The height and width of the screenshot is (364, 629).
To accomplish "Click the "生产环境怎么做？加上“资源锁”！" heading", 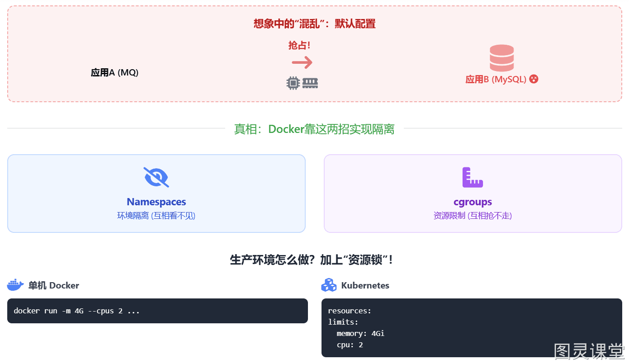I will tap(312, 260).
